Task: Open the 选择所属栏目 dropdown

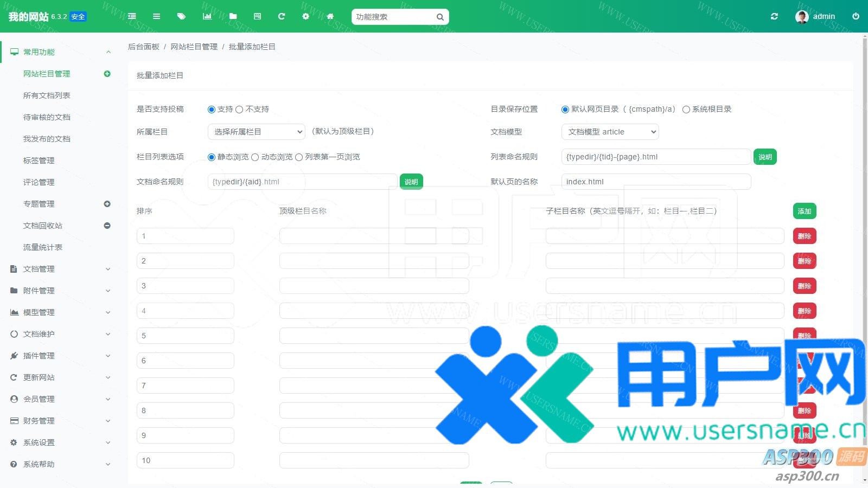Action: [x=257, y=132]
